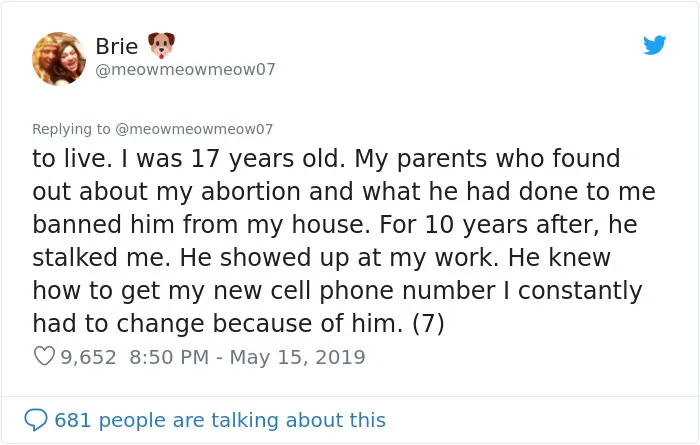
Task: Like the tweet with the heart icon
Action: pos(44,356)
